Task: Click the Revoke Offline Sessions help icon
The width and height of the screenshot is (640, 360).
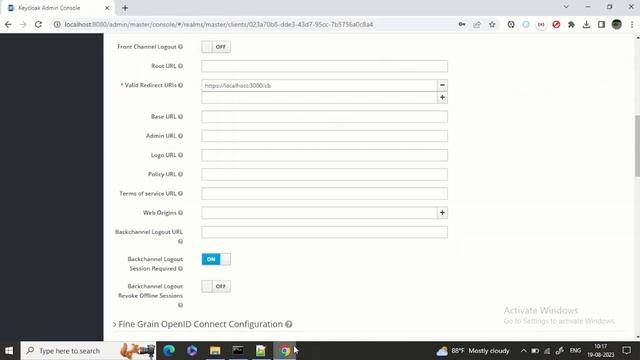Action: coord(180,305)
